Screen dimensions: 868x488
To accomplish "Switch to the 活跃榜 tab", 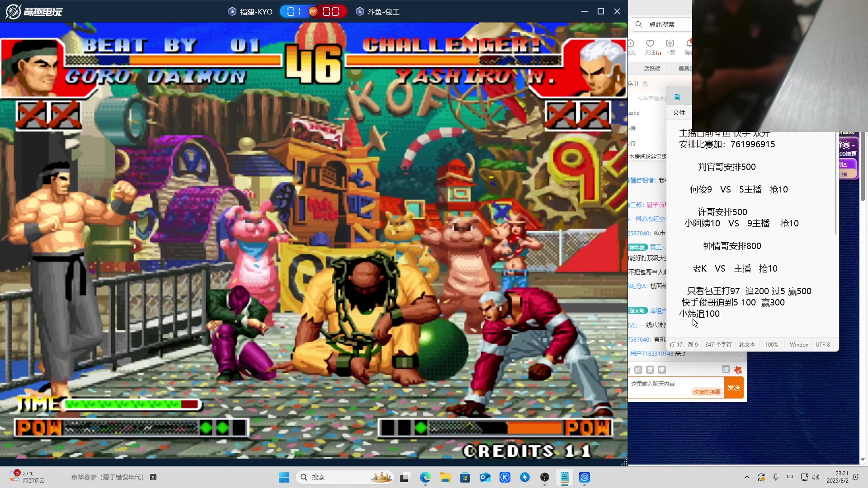I will coord(652,68).
